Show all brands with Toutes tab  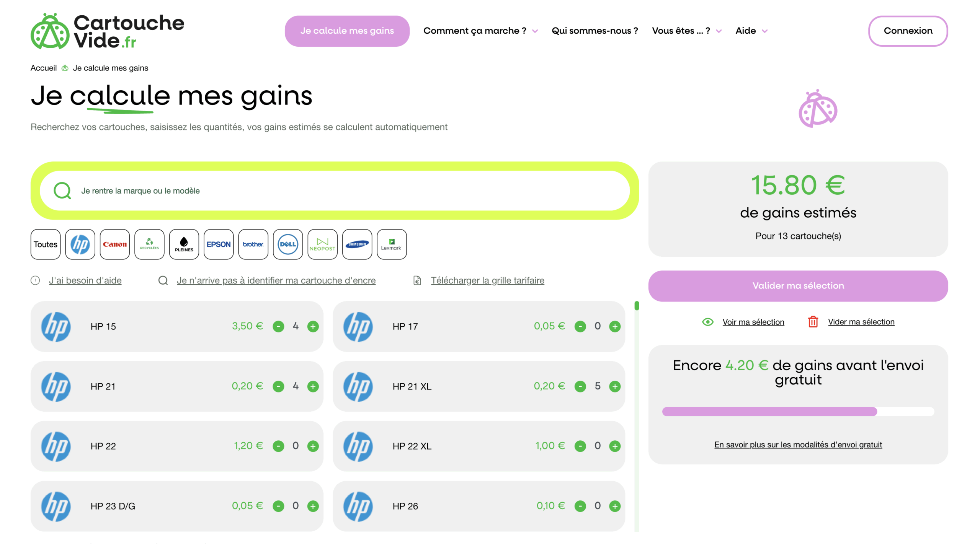click(x=45, y=244)
